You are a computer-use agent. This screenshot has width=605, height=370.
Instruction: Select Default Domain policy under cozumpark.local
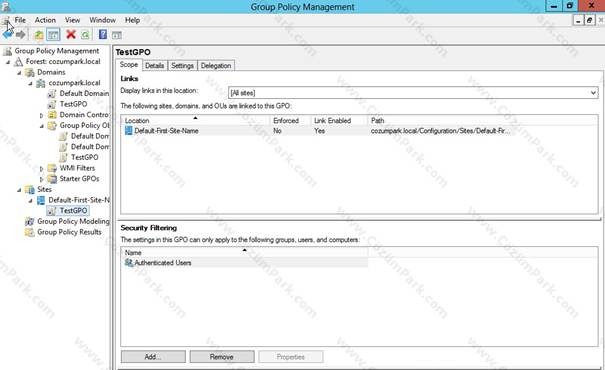[x=84, y=93]
